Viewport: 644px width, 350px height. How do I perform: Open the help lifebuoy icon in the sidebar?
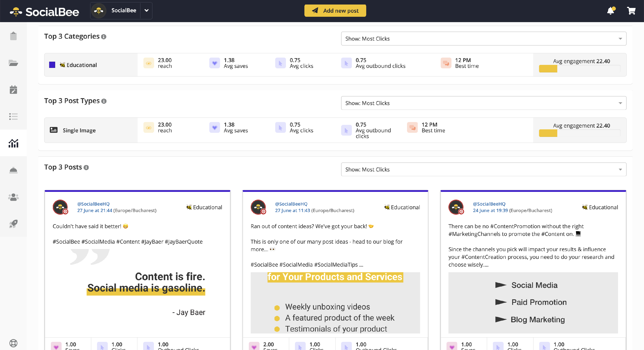pos(13,343)
